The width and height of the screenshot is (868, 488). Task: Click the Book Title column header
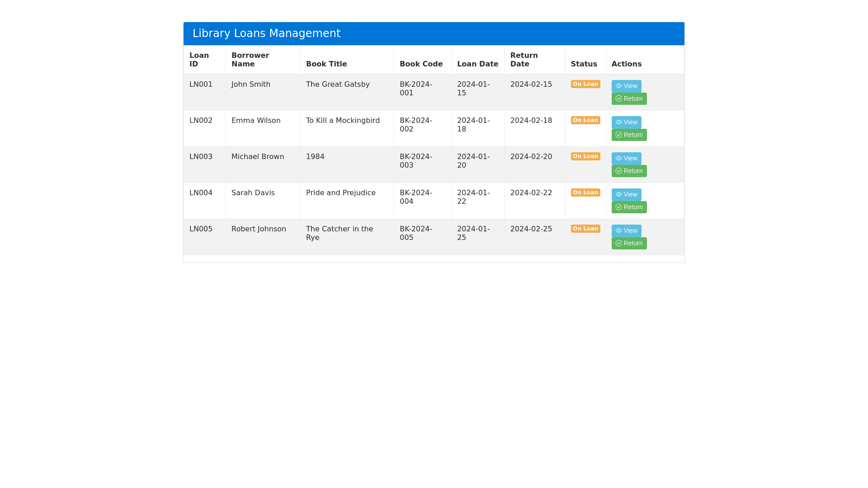pos(326,64)
